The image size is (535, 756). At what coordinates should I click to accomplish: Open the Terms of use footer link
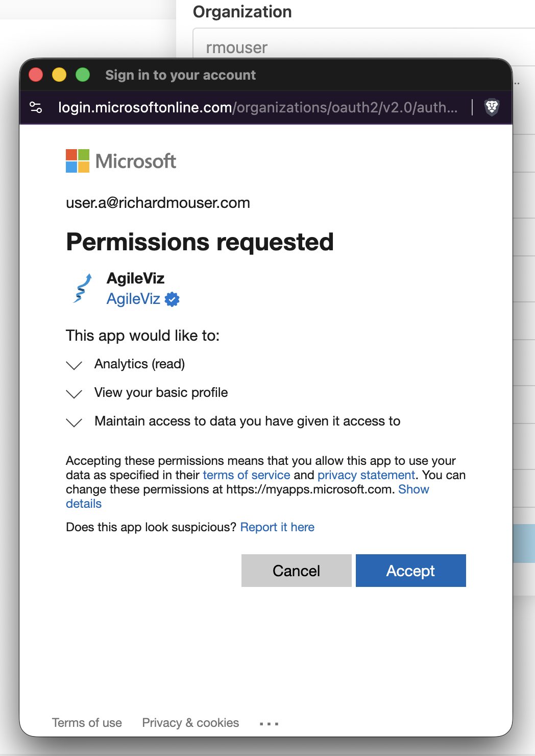coord(87,722)
